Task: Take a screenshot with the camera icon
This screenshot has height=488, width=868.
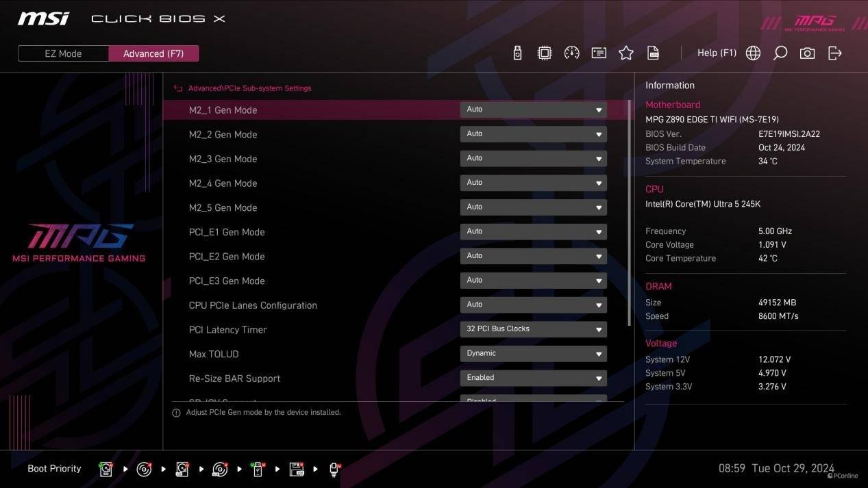Action: tap(808, 53)
